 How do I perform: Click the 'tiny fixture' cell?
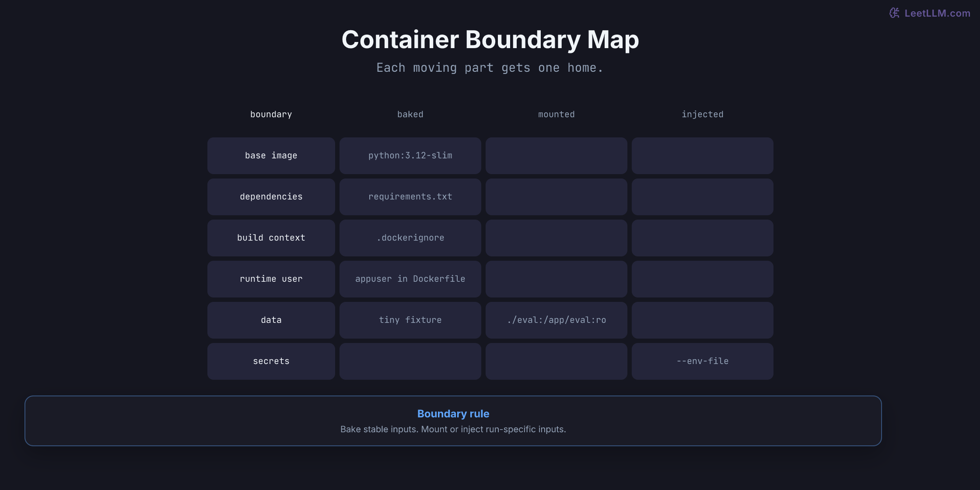pyautogui.click(x=410, y=320)
